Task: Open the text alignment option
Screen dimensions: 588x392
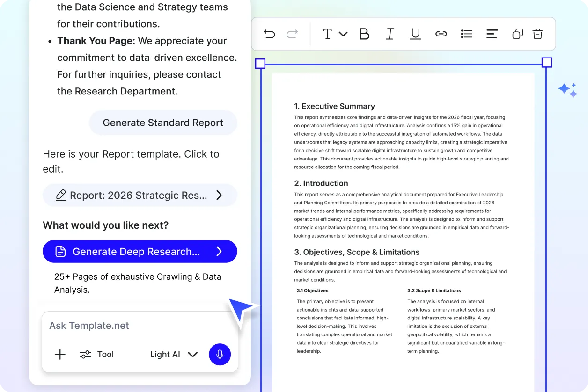Action: pyautogui.click(x=492, y=34)
